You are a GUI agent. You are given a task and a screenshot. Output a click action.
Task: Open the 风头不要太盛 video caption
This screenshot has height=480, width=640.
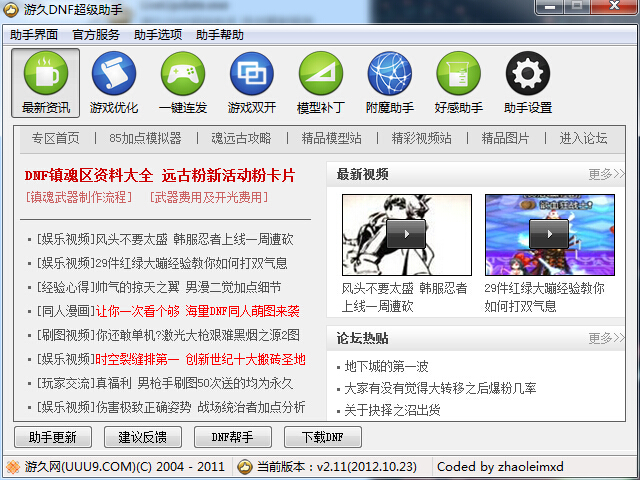(404, 297)
